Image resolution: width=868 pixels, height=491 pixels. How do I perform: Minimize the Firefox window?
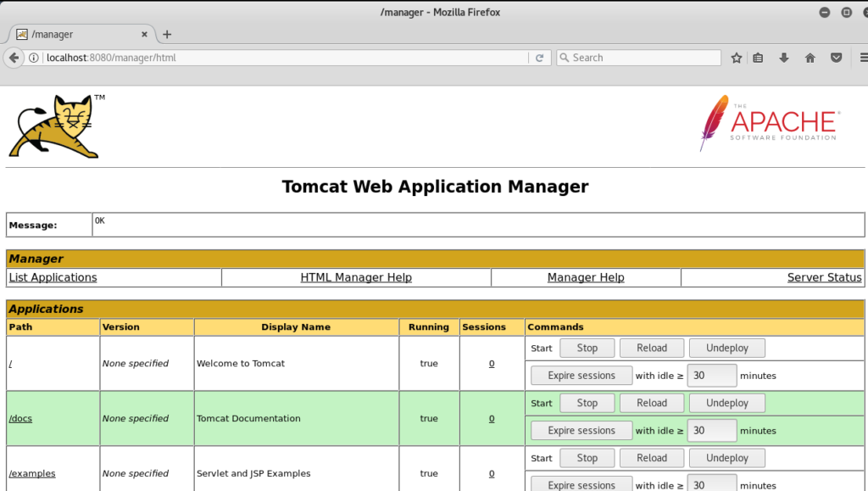tap(825, 12)
